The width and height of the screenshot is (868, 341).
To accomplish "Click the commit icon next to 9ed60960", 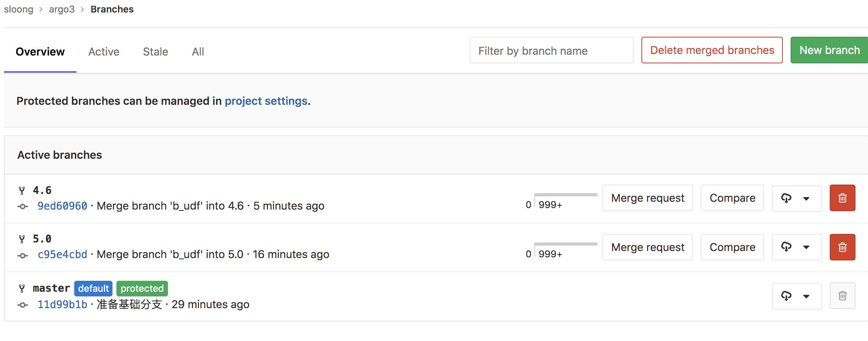I will pos(22,206).
